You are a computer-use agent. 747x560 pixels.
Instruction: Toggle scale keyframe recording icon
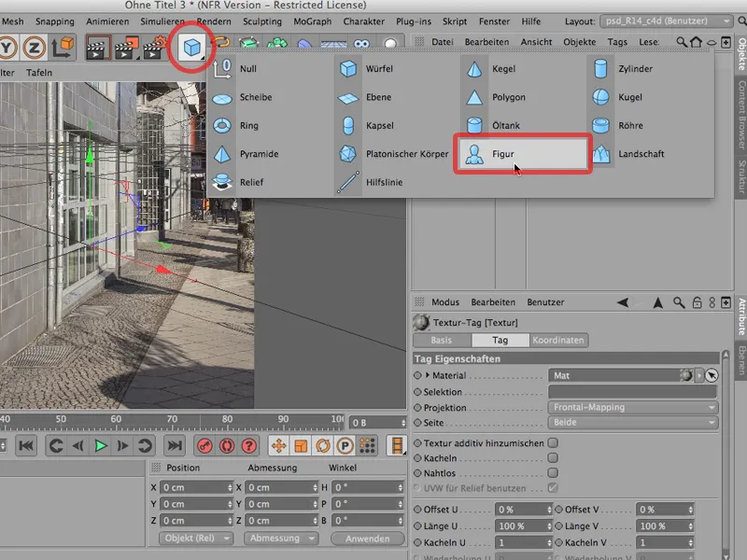pyautogui.click(x=301, y=446)
